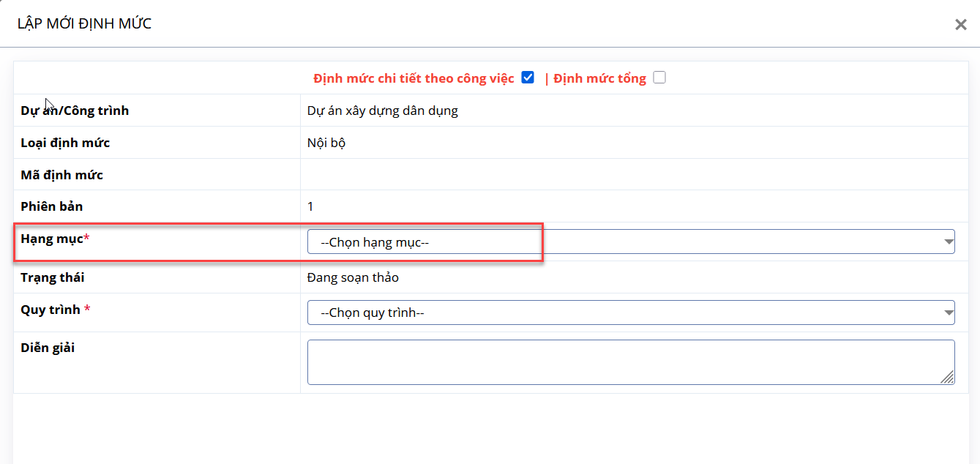The width and height of the screenshot is (980, 464).
Task: Click the Hạng mục required field label
Action: (55, 239)
